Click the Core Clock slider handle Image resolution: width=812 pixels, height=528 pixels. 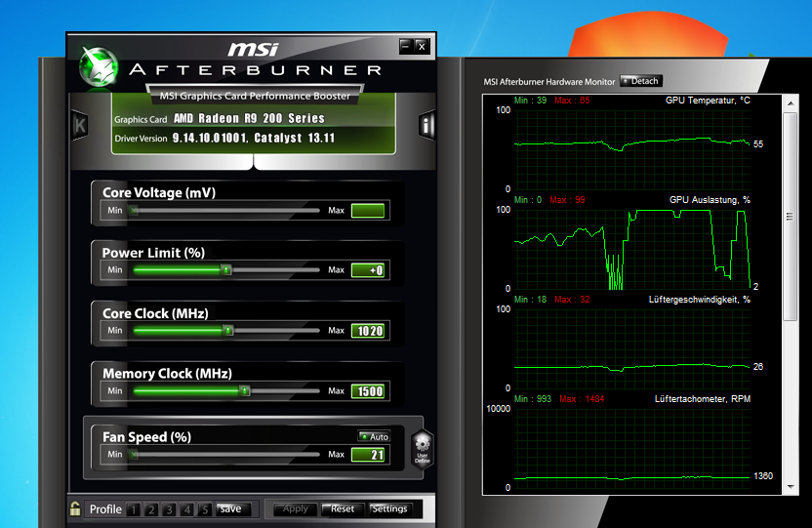[228, 330]
